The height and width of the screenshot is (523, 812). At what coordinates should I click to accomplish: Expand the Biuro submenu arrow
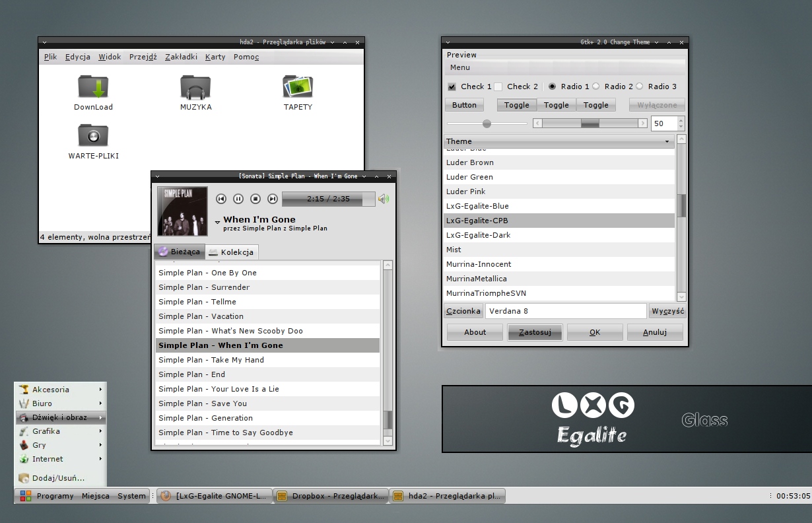tap(101, 403)
